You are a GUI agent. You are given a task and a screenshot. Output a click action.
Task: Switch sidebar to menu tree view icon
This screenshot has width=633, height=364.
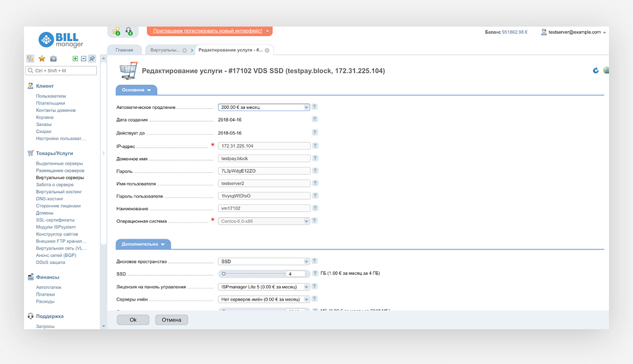[30, 58]
